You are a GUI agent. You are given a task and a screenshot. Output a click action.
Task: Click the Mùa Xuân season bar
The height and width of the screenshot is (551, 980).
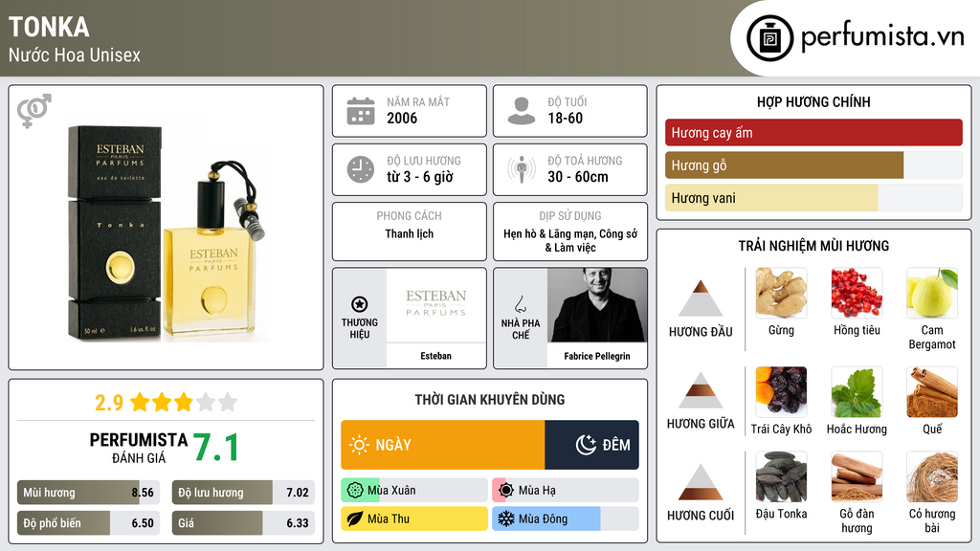point(413,491)
